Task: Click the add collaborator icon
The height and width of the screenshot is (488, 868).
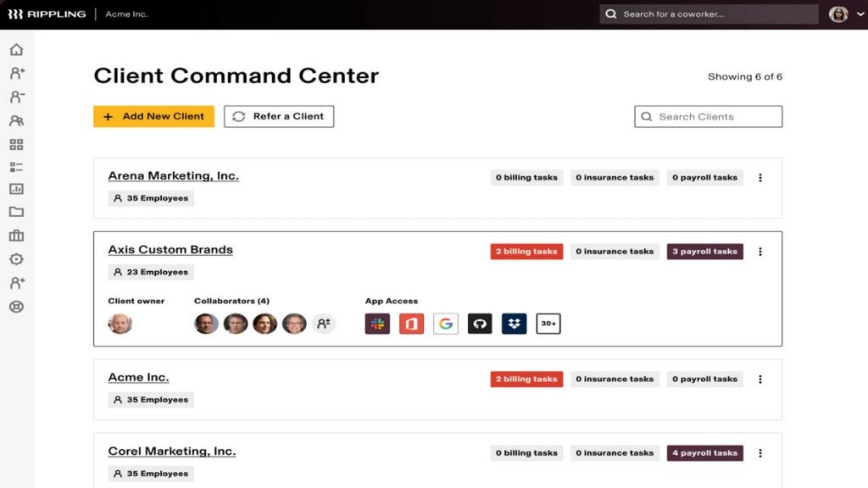Action: pos(323,324)
